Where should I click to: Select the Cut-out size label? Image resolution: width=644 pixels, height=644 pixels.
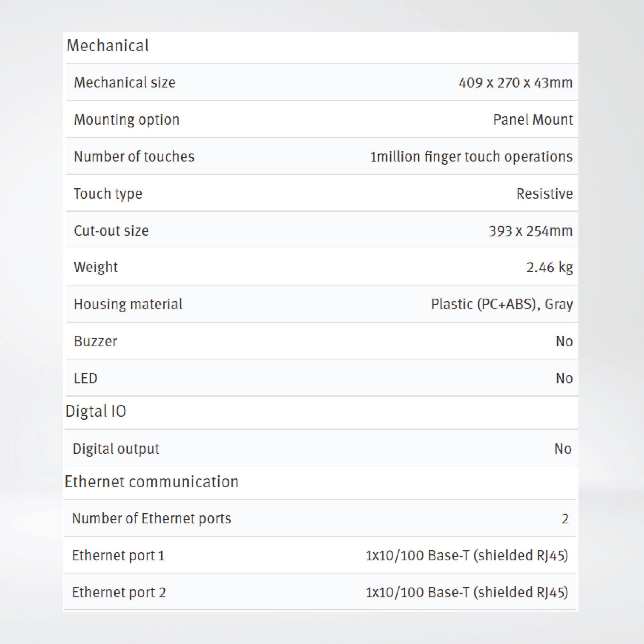tap(111, 231)
